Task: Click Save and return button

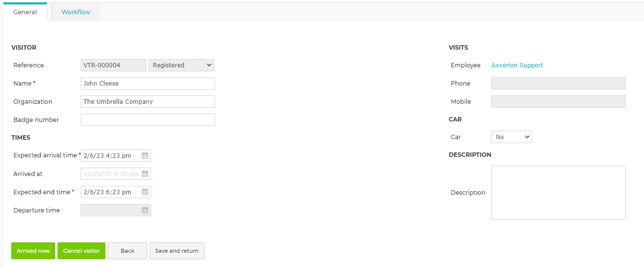Action: point(177,251)
